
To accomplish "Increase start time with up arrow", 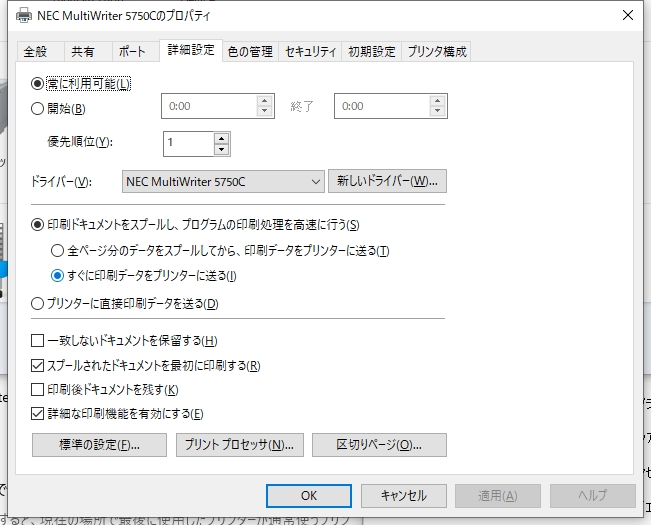I will coord(264,101).
